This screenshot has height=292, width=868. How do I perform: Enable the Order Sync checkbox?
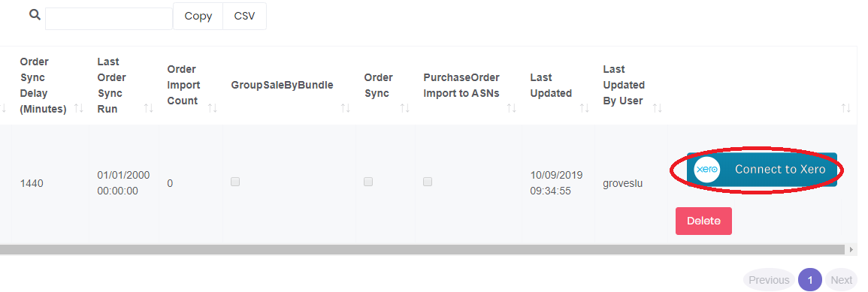click(x=368, y=182)
